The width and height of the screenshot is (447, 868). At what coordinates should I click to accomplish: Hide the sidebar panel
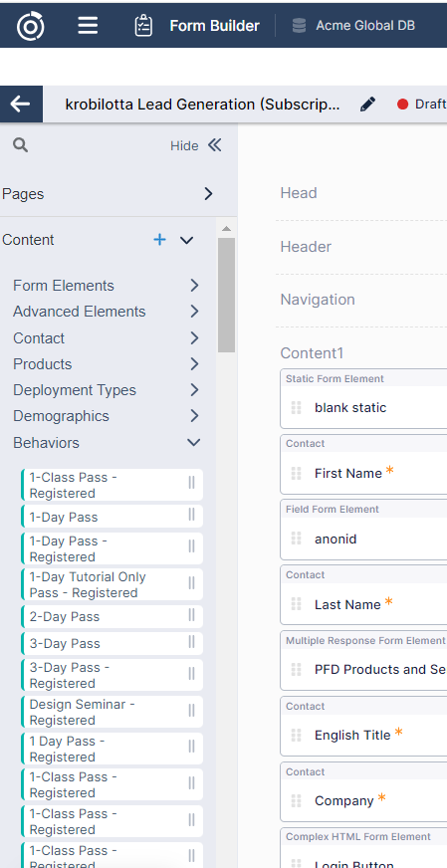196,145
